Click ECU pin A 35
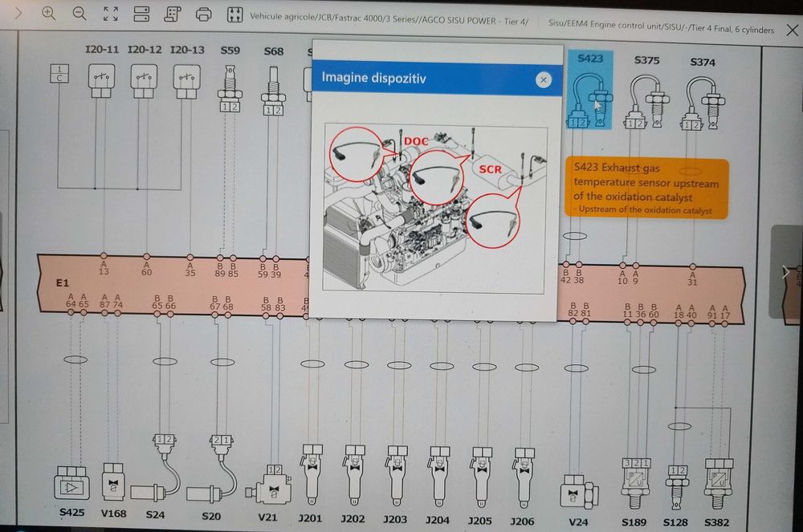Viewport: 803px width, 532px height. pos(190,269)
